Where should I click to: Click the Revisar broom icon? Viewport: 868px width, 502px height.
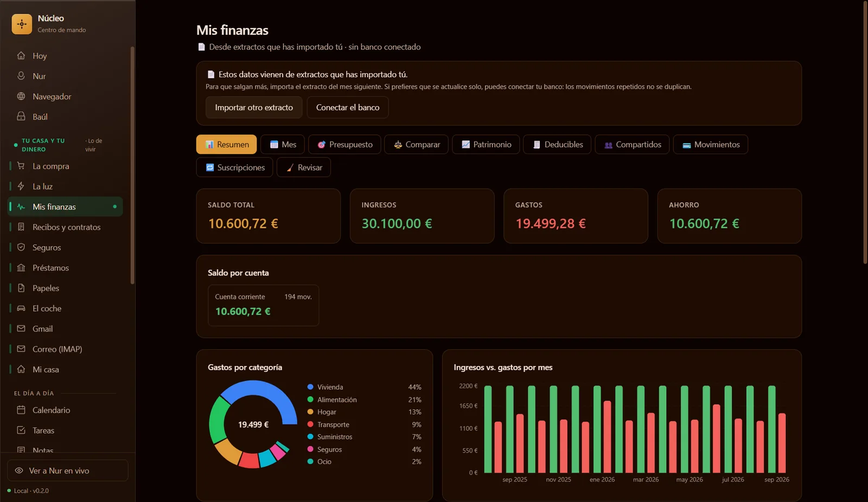[290, 168]
